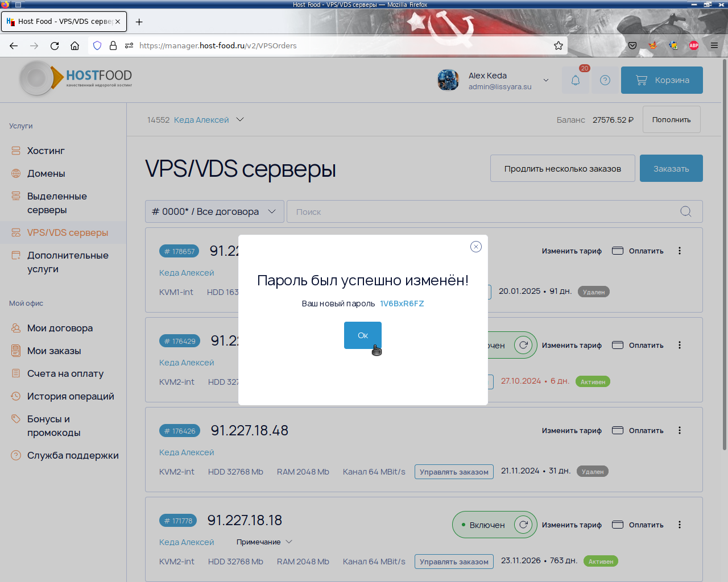
Task: Confirm dialog with Ок button
Action: [363, 335]
